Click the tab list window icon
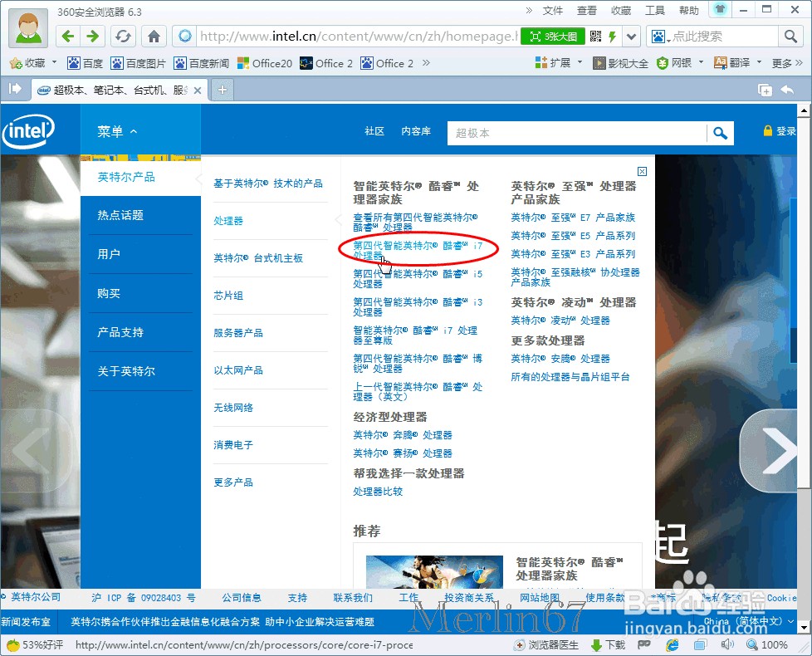The width and height of the screenshot is (812, 656). (765, 90)
